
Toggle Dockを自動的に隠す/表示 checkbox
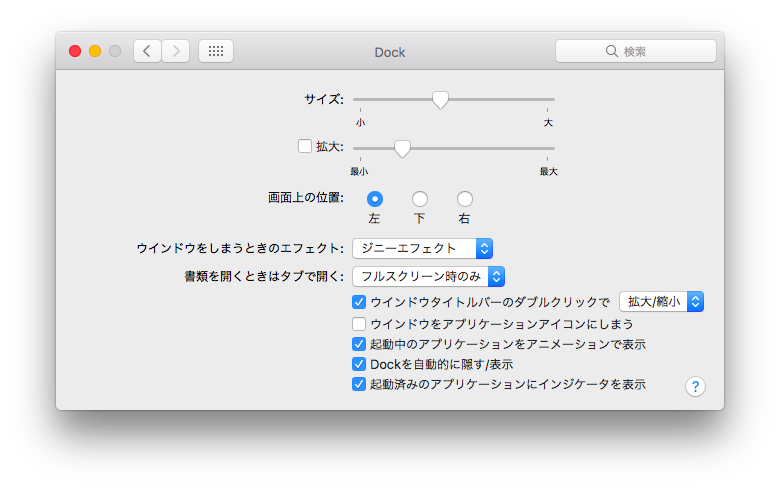pyautogui.click(x=359, y=364)
